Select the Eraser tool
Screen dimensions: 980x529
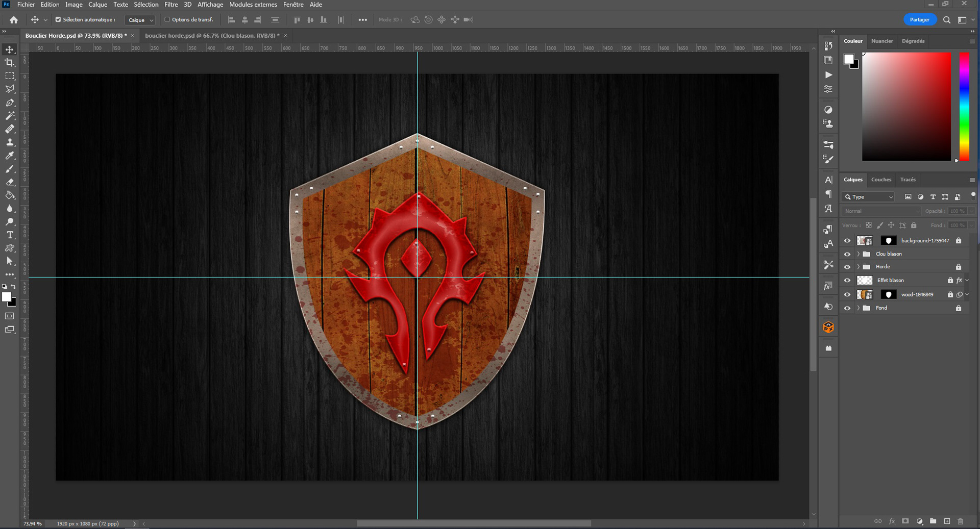(10, 182)
